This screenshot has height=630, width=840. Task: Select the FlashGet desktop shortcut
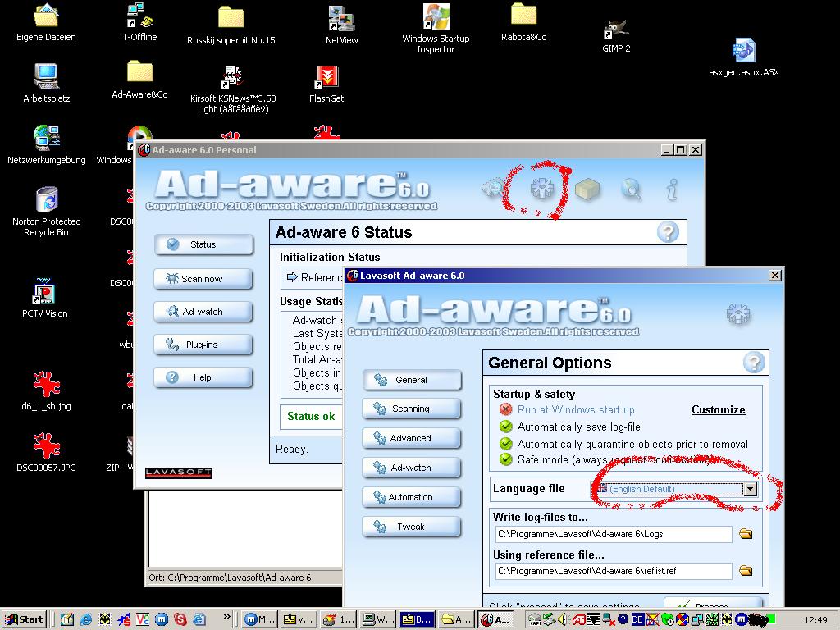(x=326, y=84)
